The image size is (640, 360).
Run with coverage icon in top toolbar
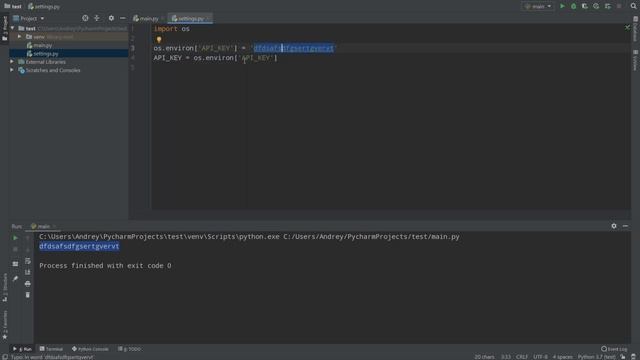(585, 6)
